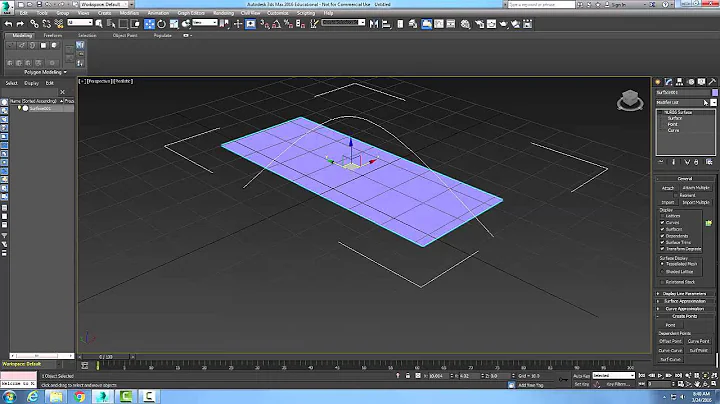Select the Unlink Selection tool
Viewport: 720px width, 404px height.
click(x=46, y=24)
